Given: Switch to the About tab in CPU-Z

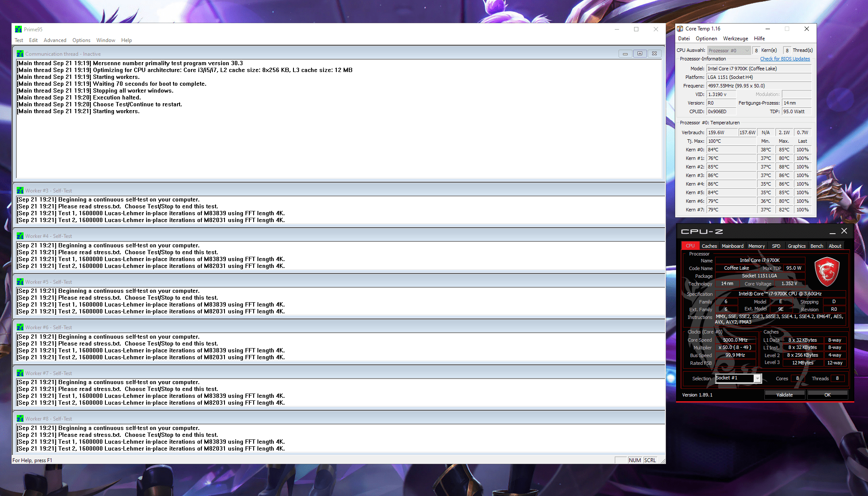Looking at the screenshot, I should [x=835, y=246].
